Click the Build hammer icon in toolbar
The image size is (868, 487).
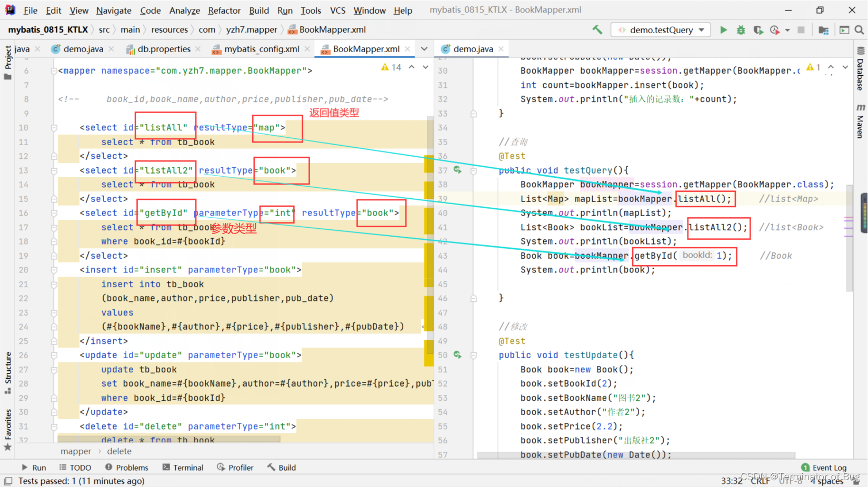coord(597,30)
